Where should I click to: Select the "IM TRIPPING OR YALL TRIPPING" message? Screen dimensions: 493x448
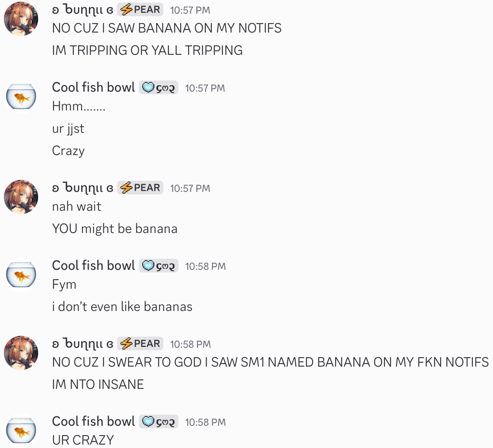[147, 51]
